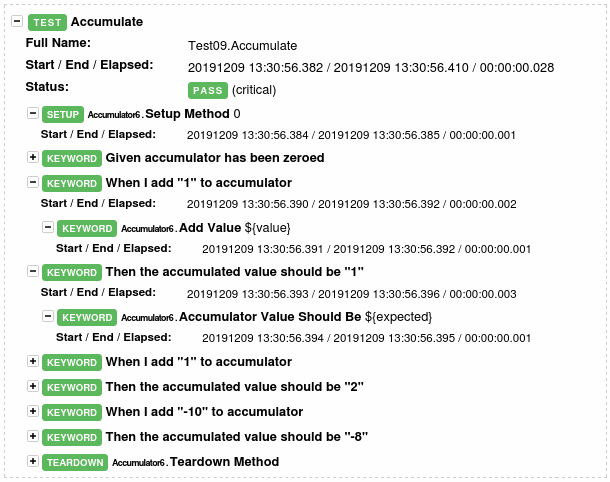Click the green TEARDOWN badge
610x482 pixels.
[75, 463]
